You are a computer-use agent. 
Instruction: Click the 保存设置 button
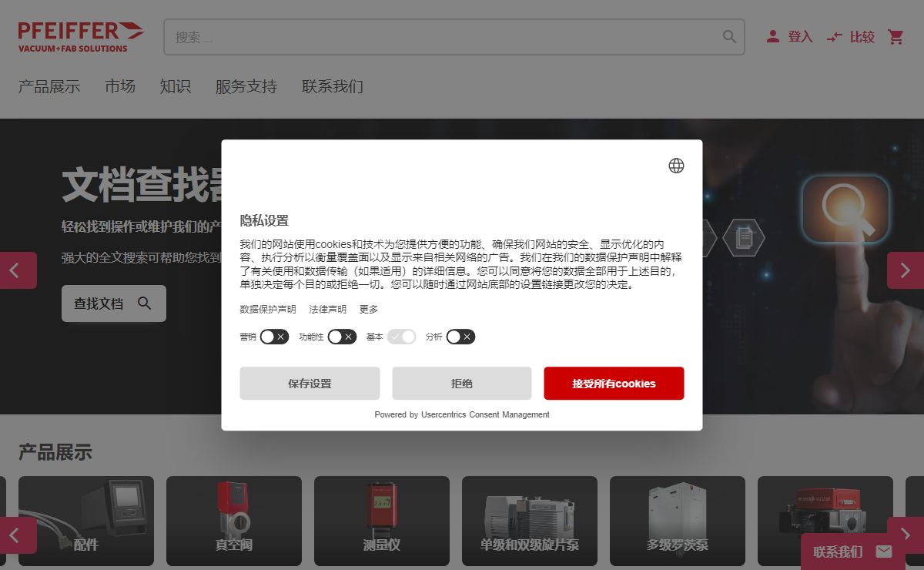click(310, 384)
